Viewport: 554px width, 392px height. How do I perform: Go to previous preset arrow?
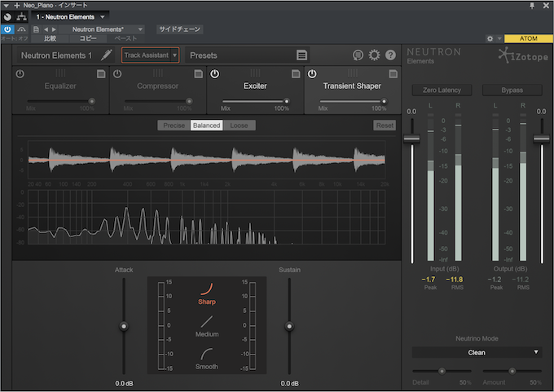pyautogui.click(x=46, y=29)
